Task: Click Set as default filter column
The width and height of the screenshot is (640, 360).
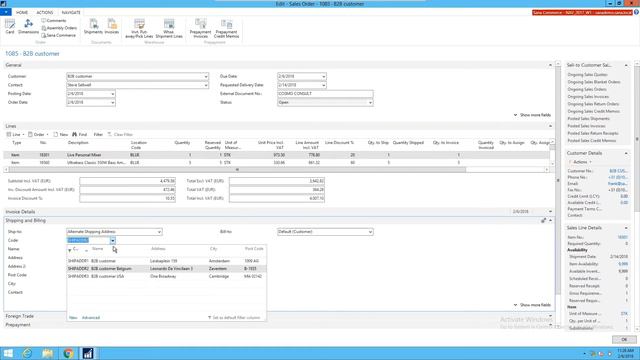Action: [234, 318]
